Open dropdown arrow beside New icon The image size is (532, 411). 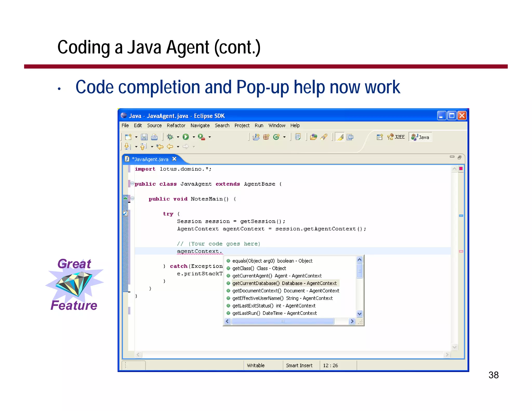tap(136, 137)
